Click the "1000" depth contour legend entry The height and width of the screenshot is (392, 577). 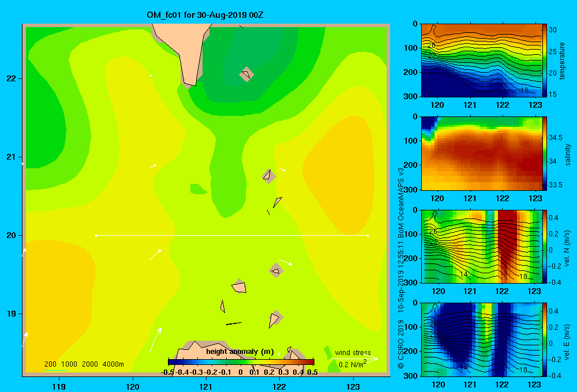(69, 364)
